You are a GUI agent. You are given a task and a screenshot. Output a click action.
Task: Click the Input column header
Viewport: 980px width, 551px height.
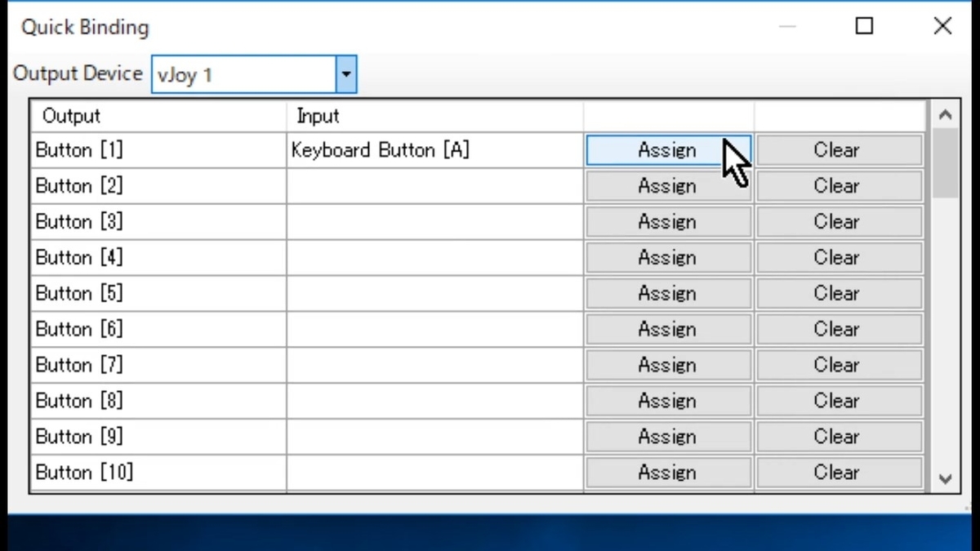click(434, 116)
